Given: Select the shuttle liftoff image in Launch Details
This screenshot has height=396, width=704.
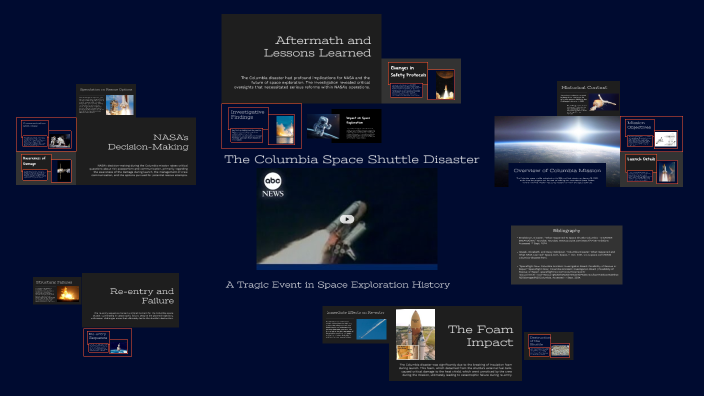Looking at the screenshot, I should (x=667, y=172).
